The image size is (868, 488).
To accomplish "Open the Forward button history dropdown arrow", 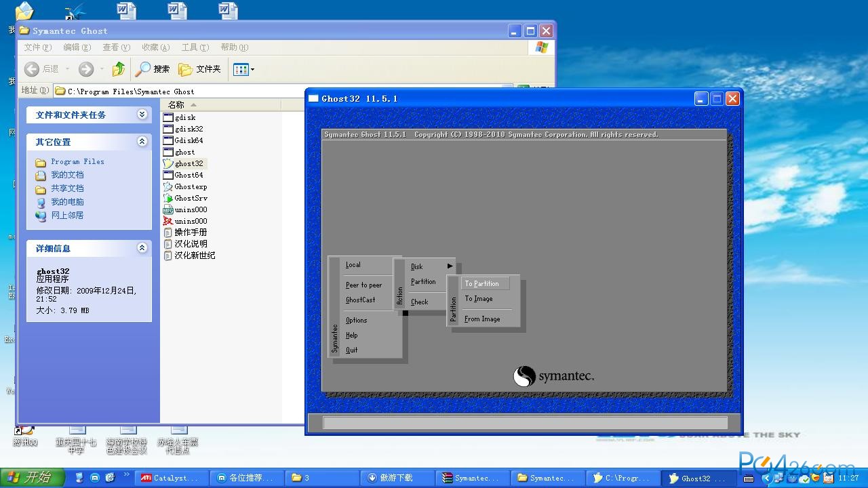I will pyautogui.click(x=102, y=68).
